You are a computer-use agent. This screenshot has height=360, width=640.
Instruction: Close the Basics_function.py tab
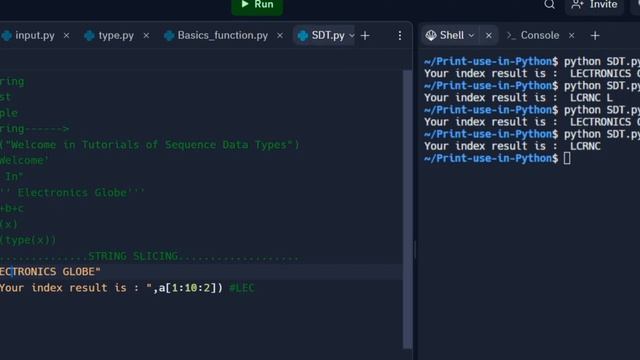tap(280, 36)
